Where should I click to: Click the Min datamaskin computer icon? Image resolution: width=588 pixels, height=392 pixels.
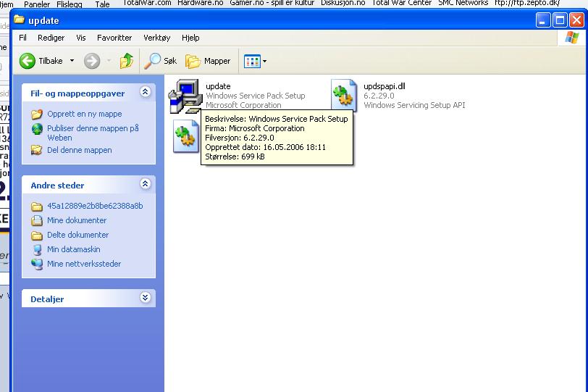tap(37, 249)
